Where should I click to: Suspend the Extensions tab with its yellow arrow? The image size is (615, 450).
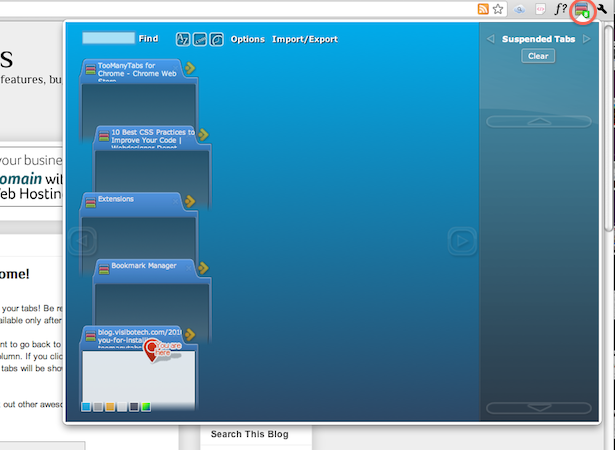(x=190, y=201)
